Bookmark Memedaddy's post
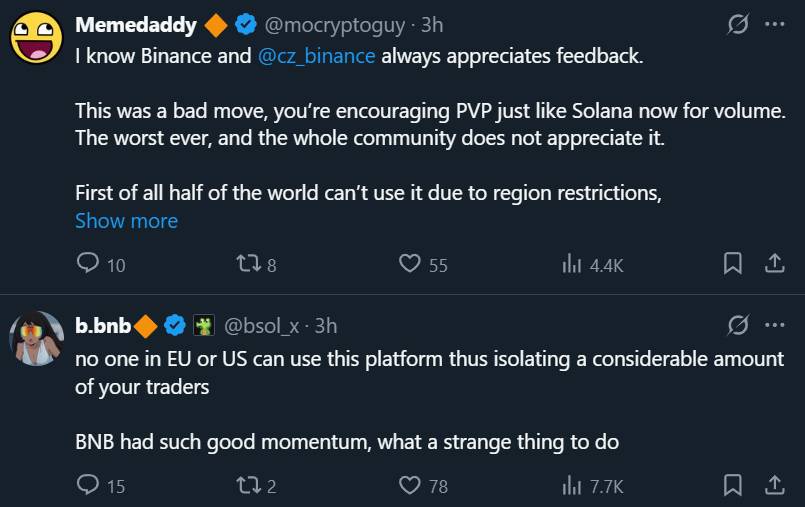 coord(733,263)
